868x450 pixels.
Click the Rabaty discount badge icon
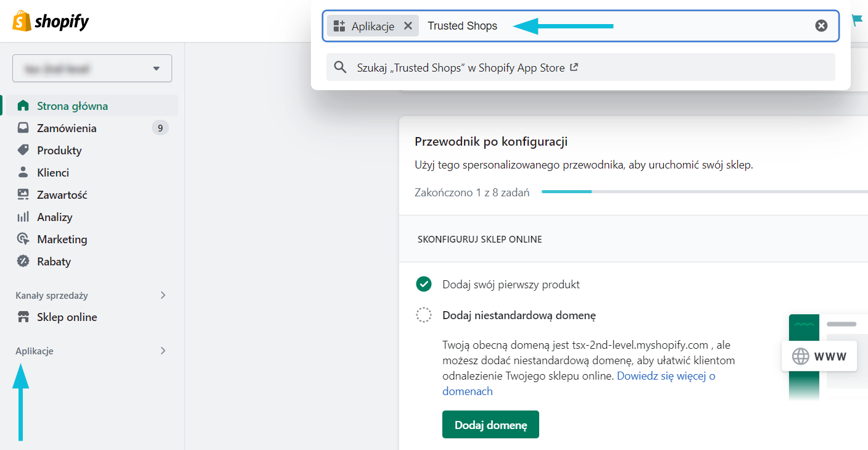pyautogui.click(x=23, y=261)
